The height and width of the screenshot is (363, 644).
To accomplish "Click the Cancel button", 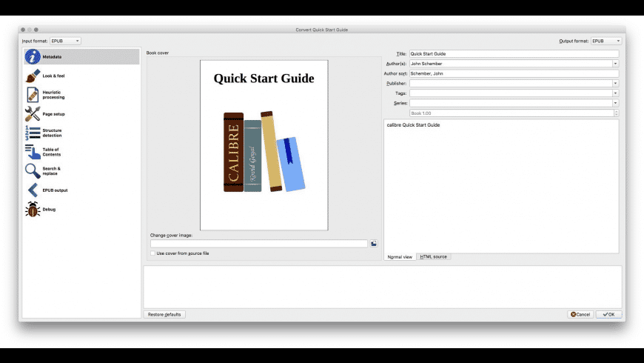I will pos(580,315).
